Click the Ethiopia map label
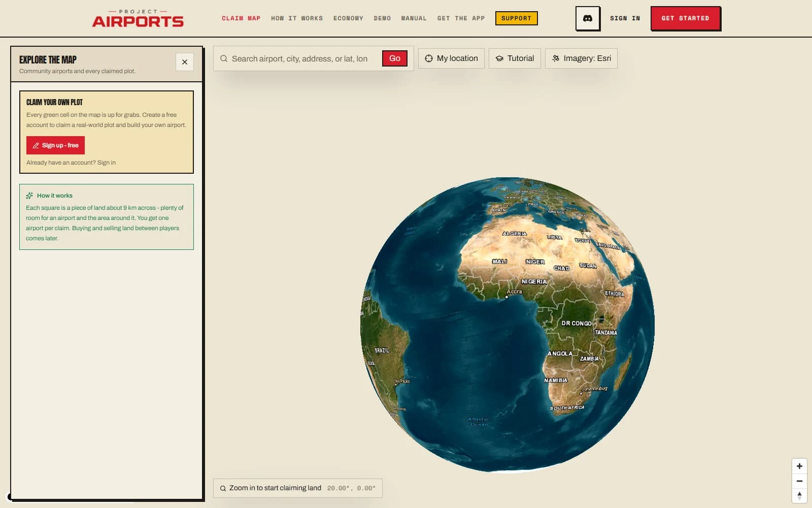This screenshot has height=508, width=812. coord(614,294)
